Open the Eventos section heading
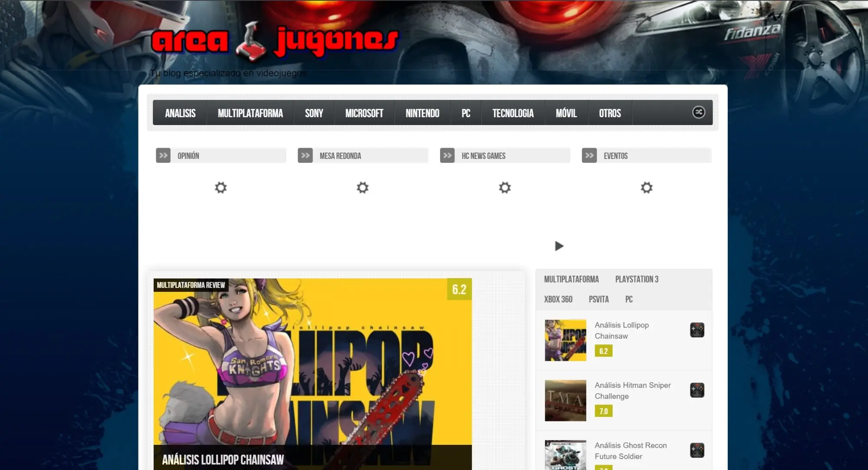The height and width of the screenshot is (470, 868). tap(615, 156)
